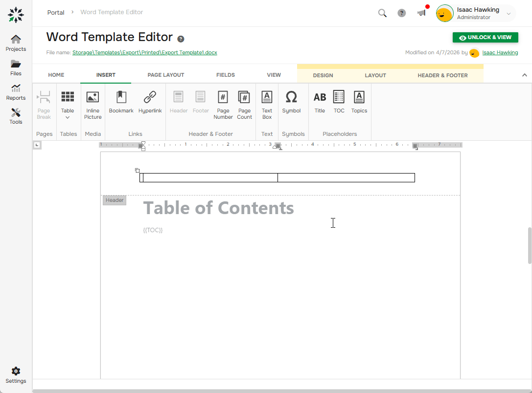Click the horizontal scrollbar at bottom
The width and height of the screenshot is (532, 393).
(282, 391)
